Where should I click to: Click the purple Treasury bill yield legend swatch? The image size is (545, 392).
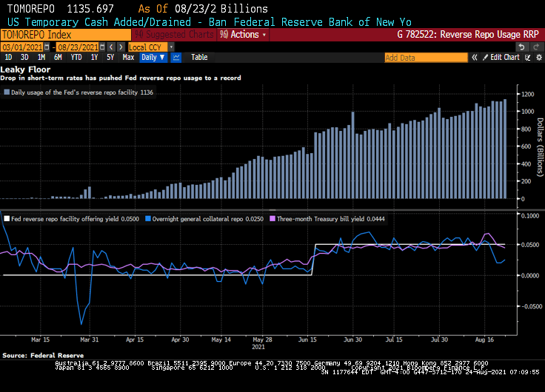(x=273, y=219)
